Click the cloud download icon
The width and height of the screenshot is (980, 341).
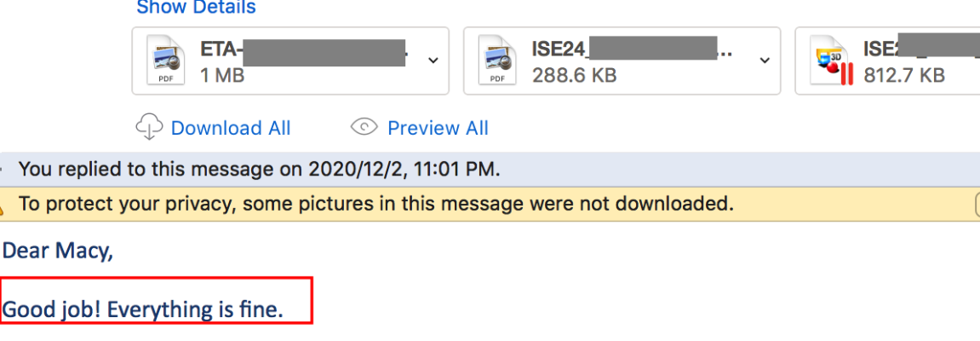click(149, 128)
